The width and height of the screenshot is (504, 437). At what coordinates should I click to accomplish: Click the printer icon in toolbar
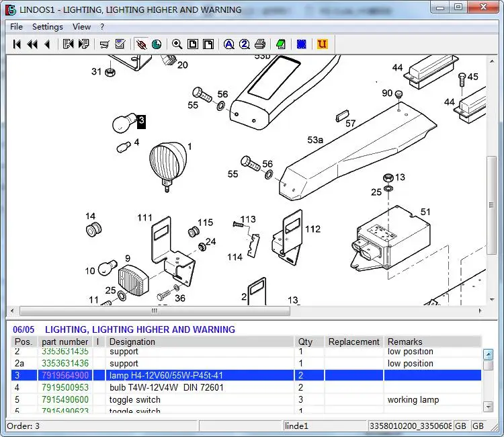click(x=260, y=44)
